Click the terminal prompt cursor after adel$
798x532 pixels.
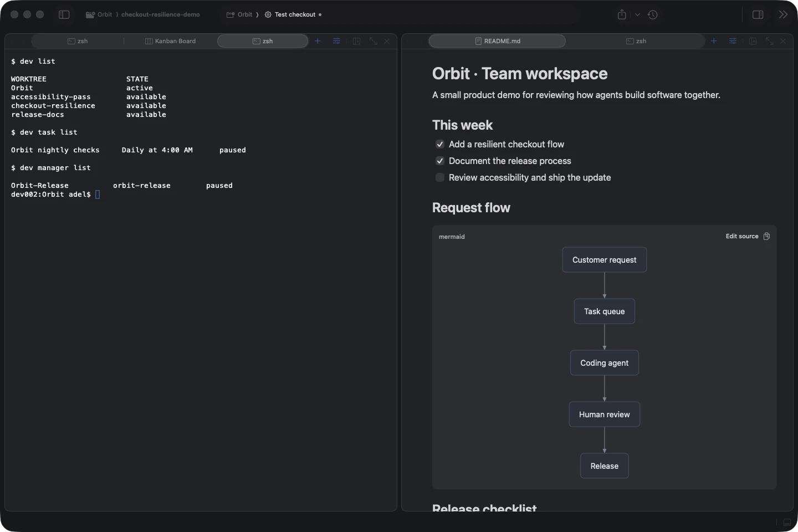click(98, 195)
